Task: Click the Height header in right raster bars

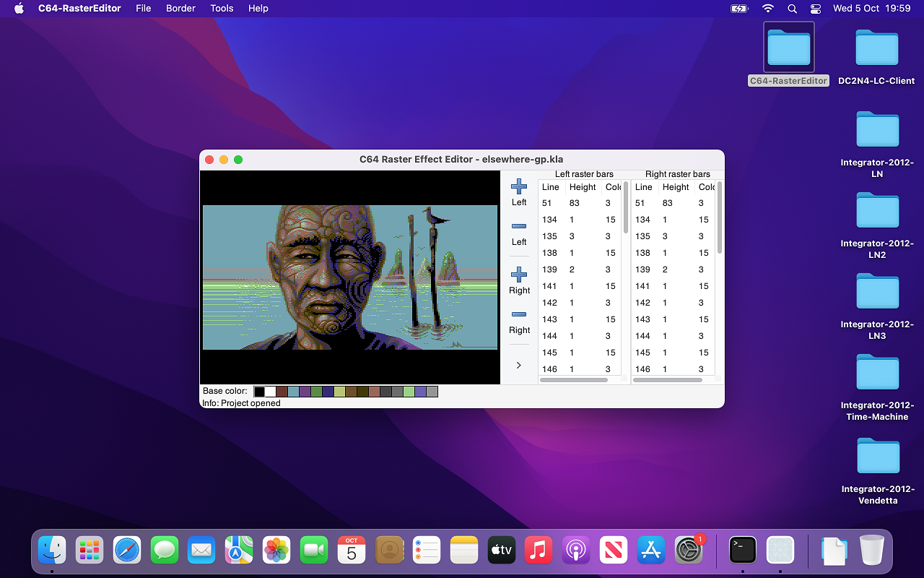Action: 676,187
